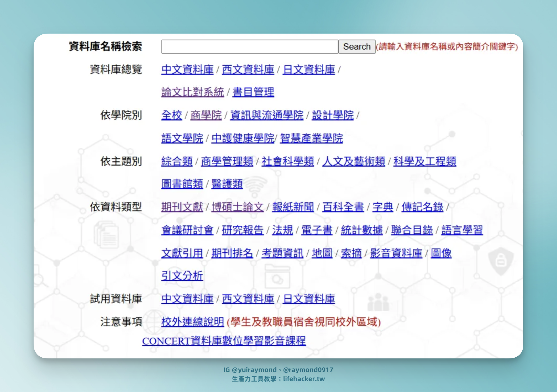This screenshot has width=557, height=392.
Task: Click the 引文分析 link
Action: tap(182, 276)
